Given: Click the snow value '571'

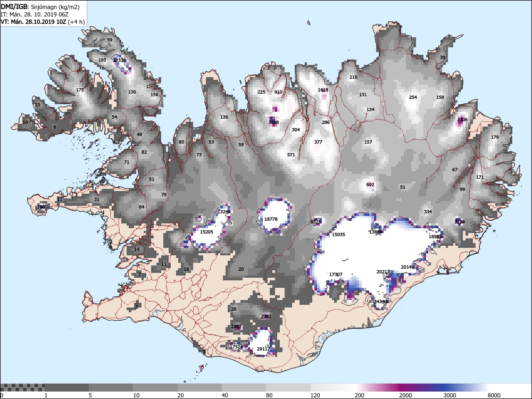Looking at the screenshot, I should (x=291, y=155).
